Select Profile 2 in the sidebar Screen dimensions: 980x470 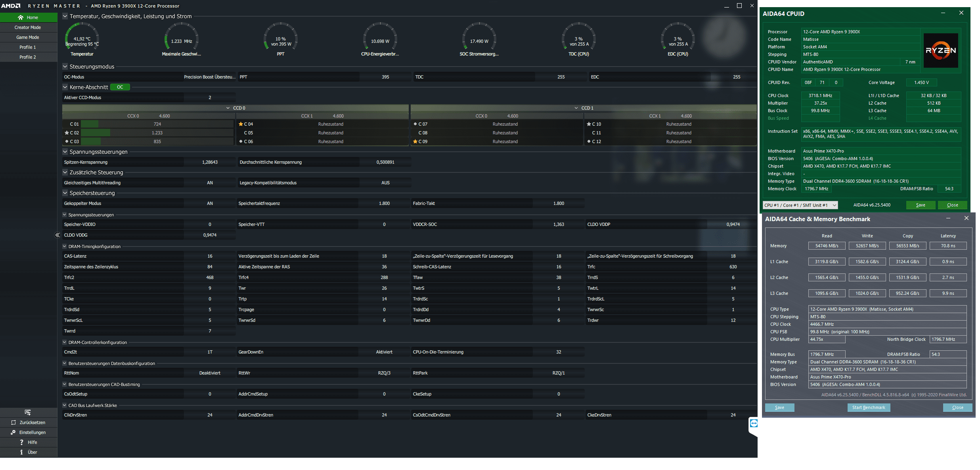28,57
